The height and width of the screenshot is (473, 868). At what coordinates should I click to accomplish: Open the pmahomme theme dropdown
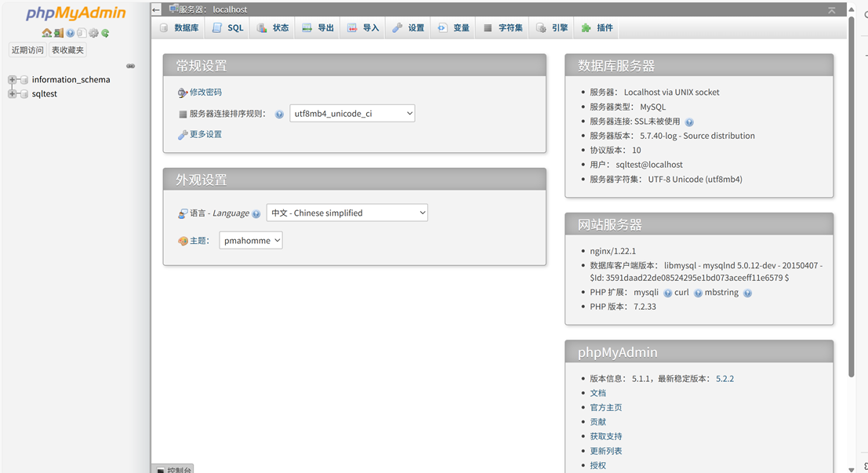tap(251, 240)
